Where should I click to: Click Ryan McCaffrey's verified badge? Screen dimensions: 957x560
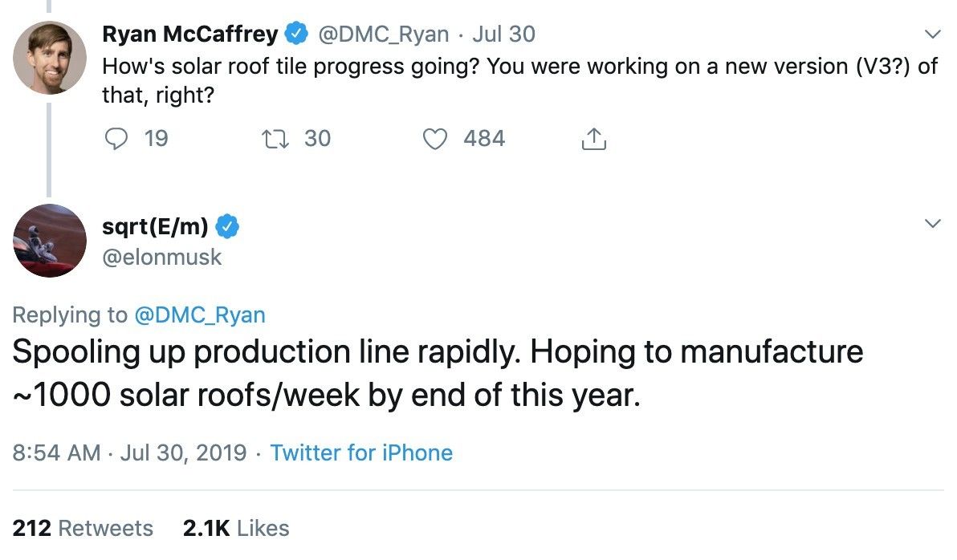click(298, 34)
